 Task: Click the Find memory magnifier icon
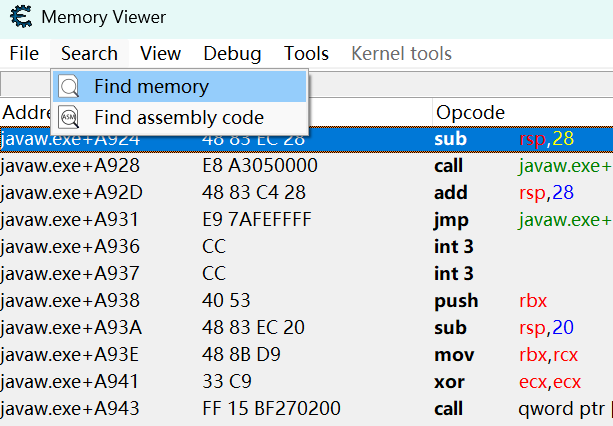(x=69, y=87)
